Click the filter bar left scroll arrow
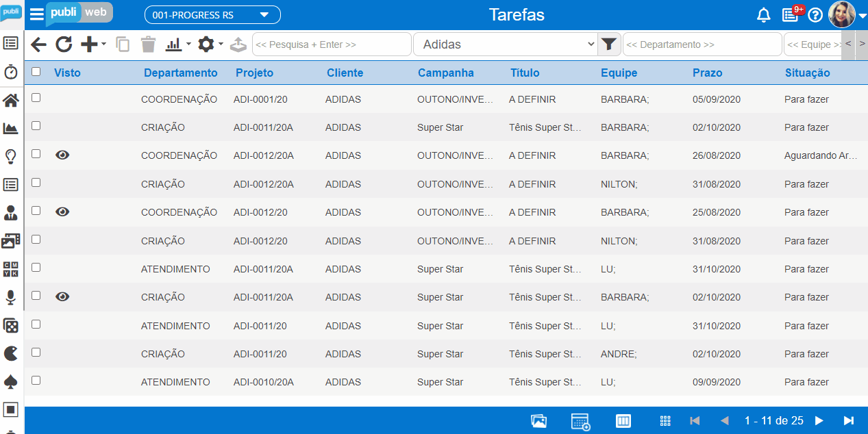Screen dimensions: 868x434 point(848,44)
